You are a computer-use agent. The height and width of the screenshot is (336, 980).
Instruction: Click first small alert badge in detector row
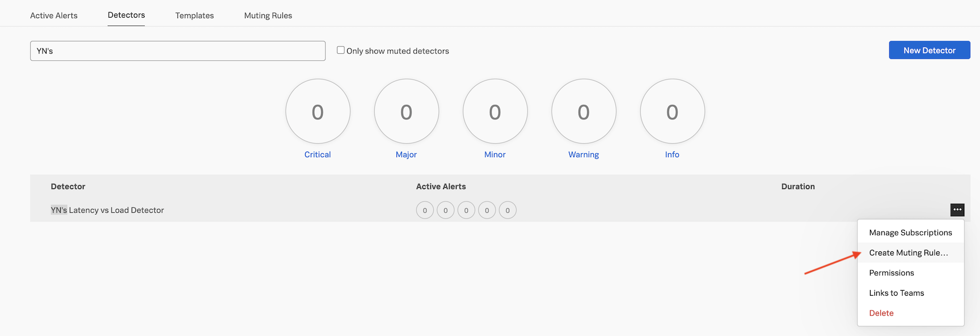tap(425, 211)
